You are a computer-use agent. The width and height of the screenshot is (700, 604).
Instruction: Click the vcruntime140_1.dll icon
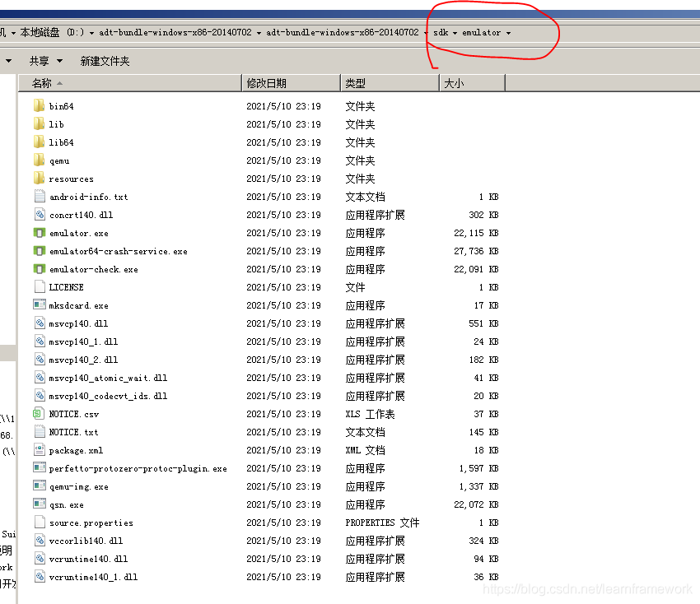(40, 576)
